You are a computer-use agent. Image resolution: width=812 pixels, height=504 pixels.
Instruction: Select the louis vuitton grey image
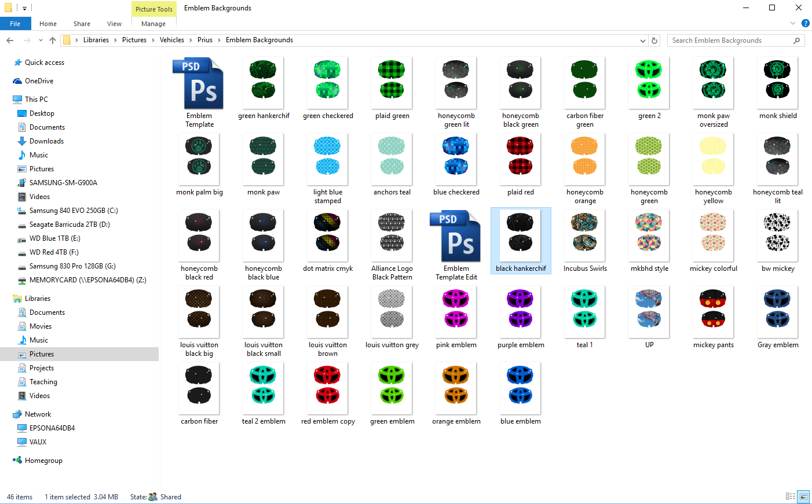pyautogui.click(x=392, y=312)
